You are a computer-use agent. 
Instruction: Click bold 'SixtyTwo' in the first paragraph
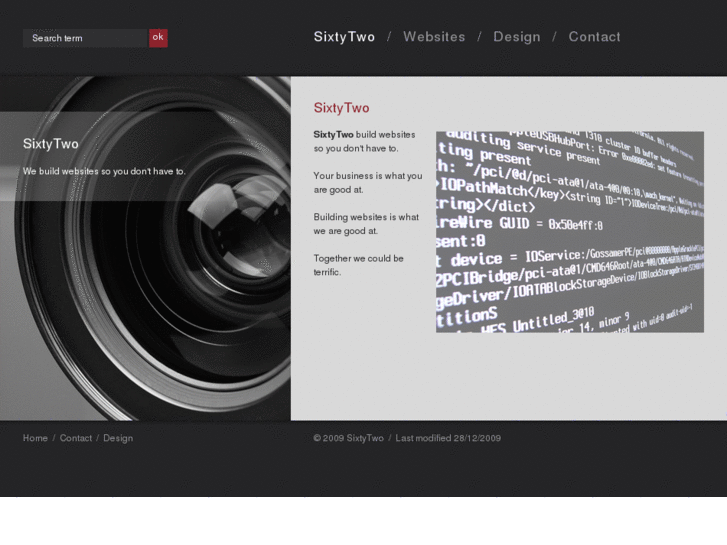333,135
